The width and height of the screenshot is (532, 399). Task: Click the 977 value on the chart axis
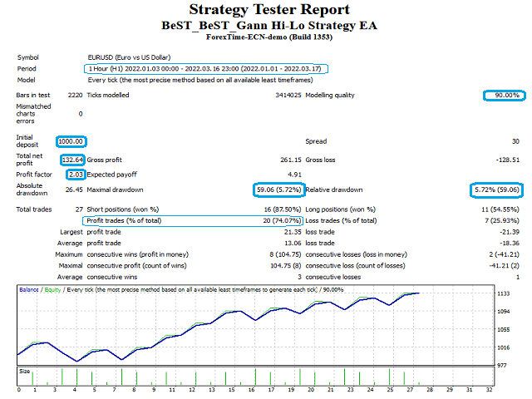[502, 366]
